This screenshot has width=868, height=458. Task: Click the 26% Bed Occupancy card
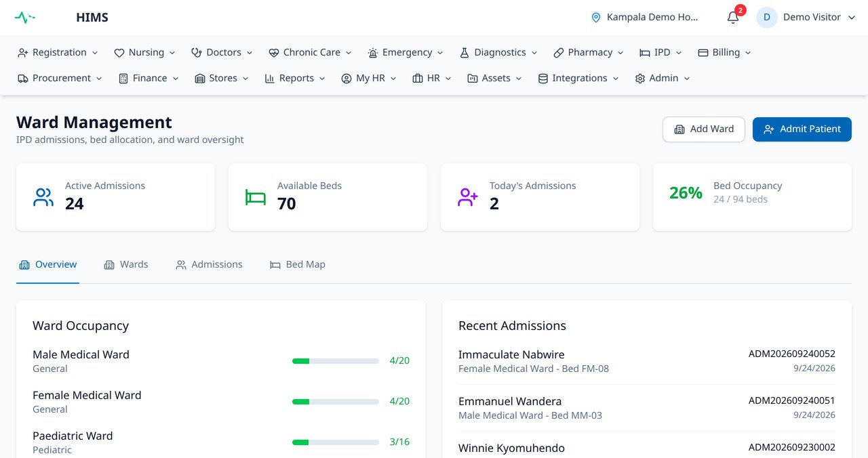coord(752,197)
